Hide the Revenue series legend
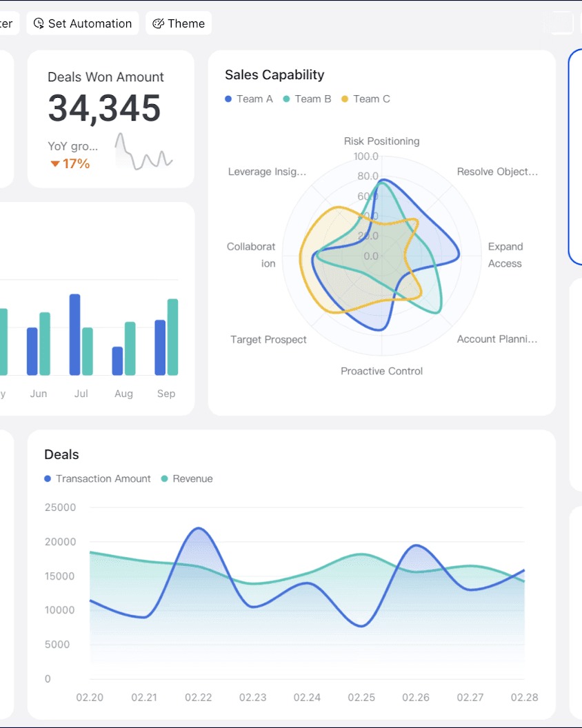The height and width of the screenshot is (728, 582). 187,478
